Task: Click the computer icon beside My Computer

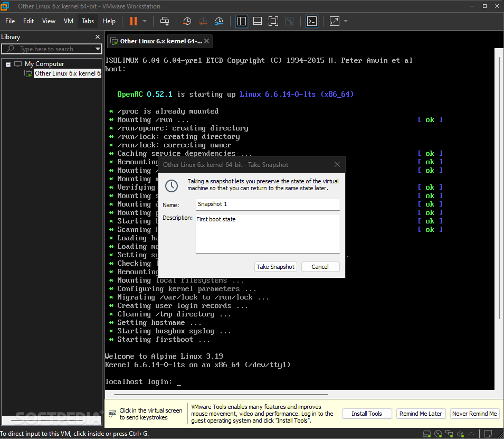Action: pos(18,64)
